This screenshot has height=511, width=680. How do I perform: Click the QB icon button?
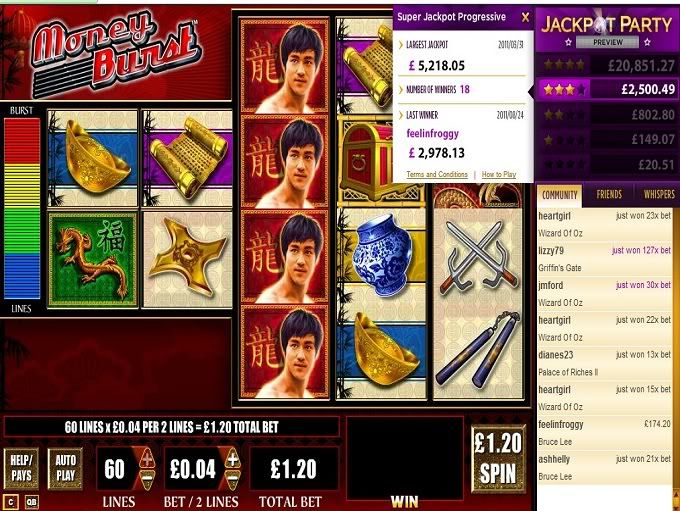click(x=31, y=502)
